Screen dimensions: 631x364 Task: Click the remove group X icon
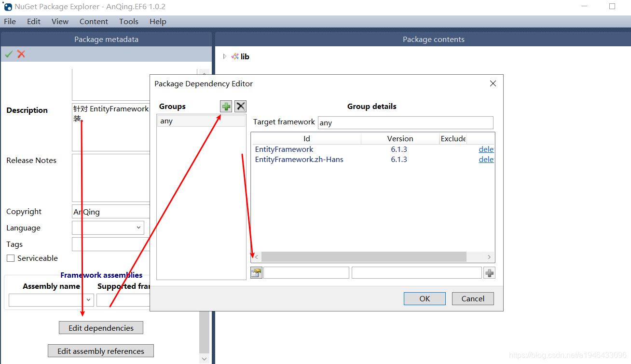point(240,106)
